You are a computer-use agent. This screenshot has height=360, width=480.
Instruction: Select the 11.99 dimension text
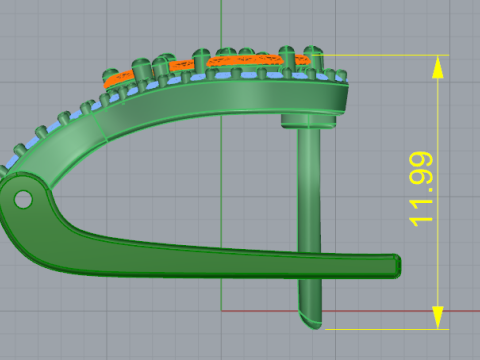pos(421,189)
